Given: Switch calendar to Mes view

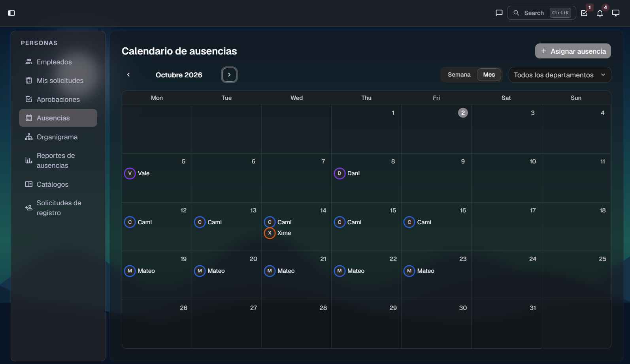Looking at the screenshot, I should (x=489, y=75).
